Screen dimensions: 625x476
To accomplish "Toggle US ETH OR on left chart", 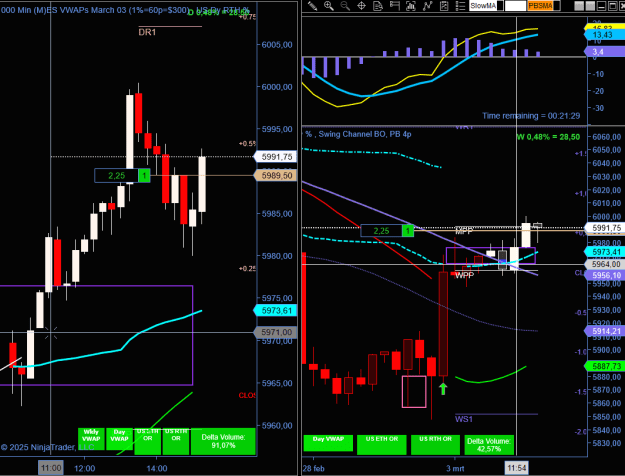I will [147, 441].
